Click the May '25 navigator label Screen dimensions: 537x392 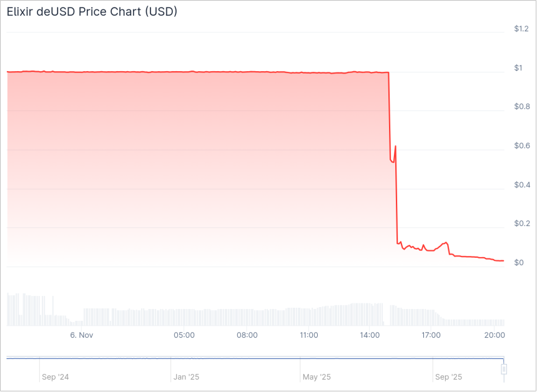click(317, 377)
